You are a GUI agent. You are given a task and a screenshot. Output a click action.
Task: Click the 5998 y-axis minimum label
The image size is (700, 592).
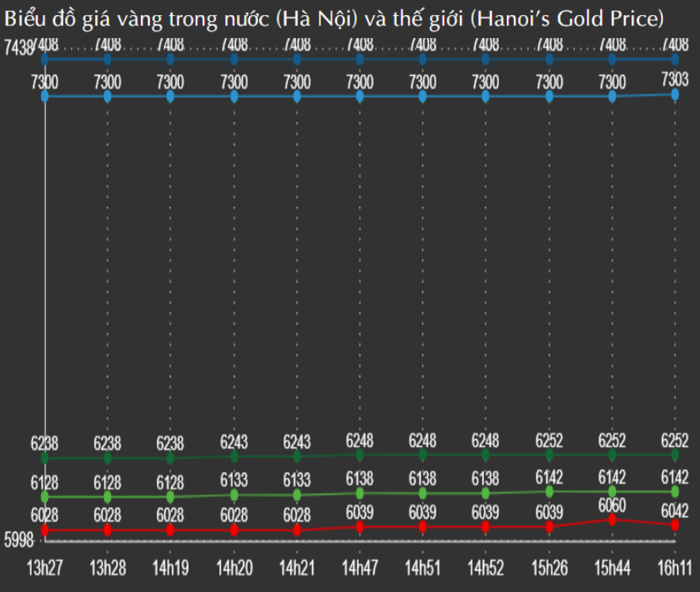[x=18, y=541]
